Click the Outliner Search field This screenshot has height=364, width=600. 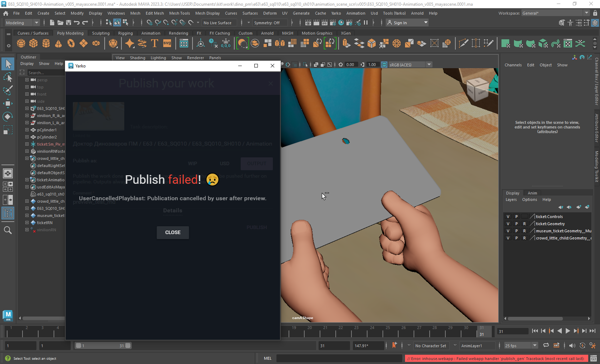pyautogui.click(x=46, y=72)
